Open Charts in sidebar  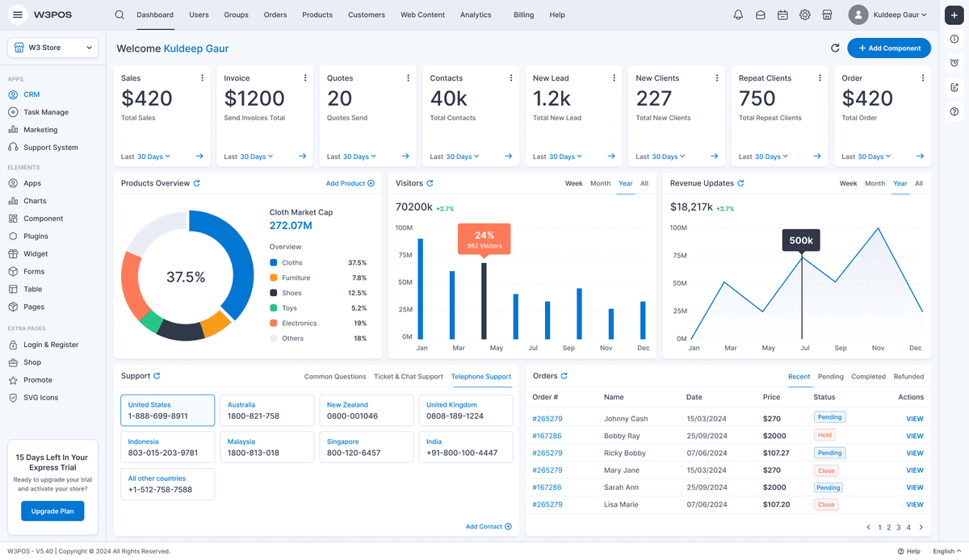click(x=35, y=201)
